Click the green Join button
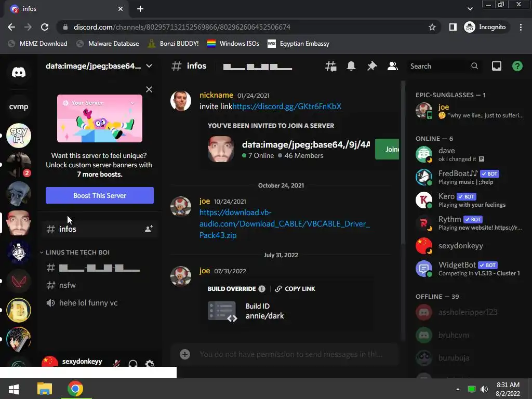This screenshot has height=399, width=532. pyautogui.click(x=387, y=149)
